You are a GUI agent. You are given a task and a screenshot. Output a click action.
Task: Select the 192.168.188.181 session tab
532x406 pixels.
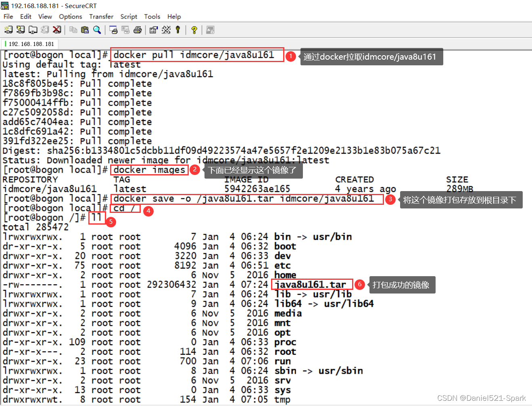click(30, 44)
